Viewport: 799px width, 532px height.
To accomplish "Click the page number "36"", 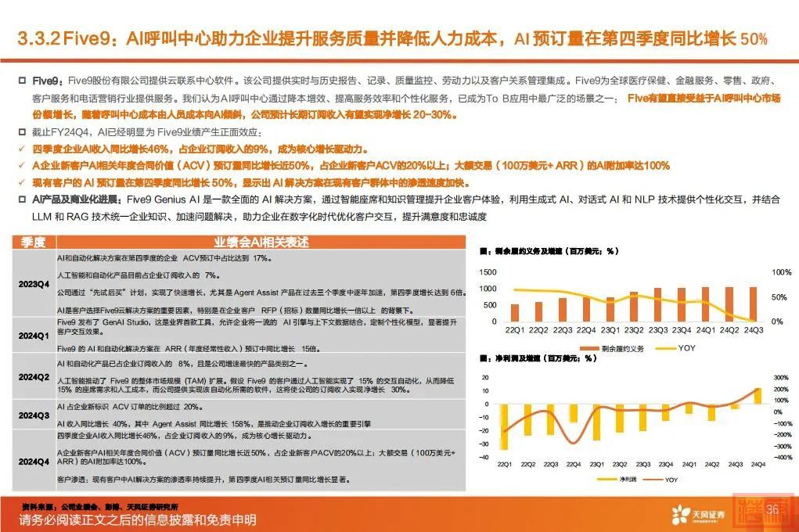I will coord(772,509).
